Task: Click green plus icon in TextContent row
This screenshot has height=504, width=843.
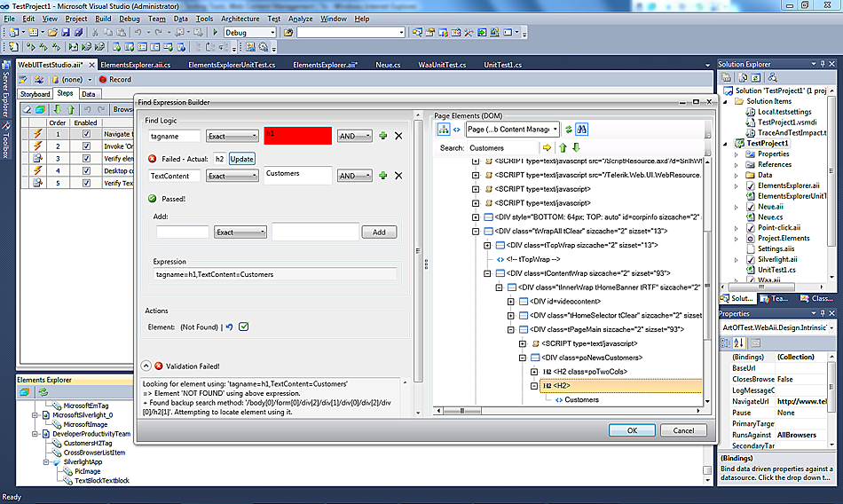Action: 382,176
